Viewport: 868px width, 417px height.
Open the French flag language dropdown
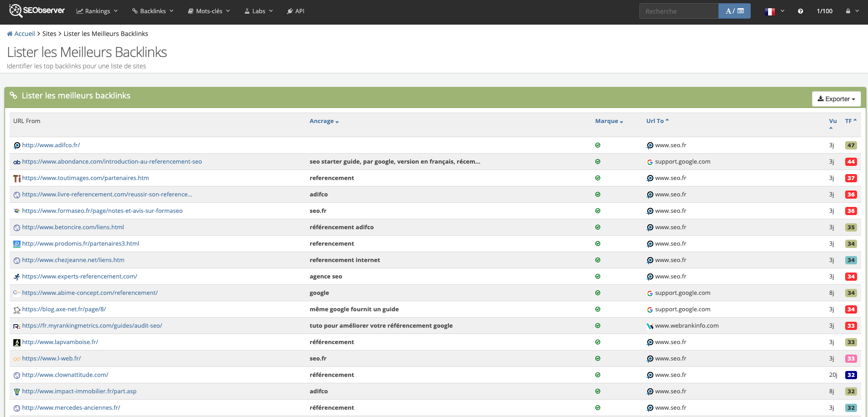click(x=774, y=11)
